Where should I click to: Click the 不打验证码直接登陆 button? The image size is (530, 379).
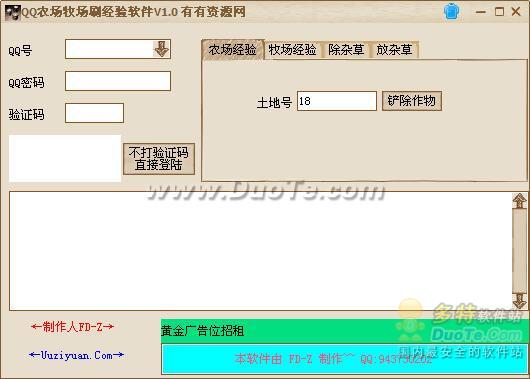pyautogui.click(x=159, y=159)
